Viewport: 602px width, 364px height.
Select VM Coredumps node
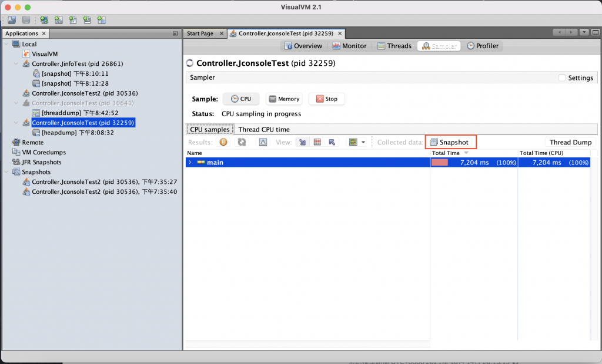44,153
